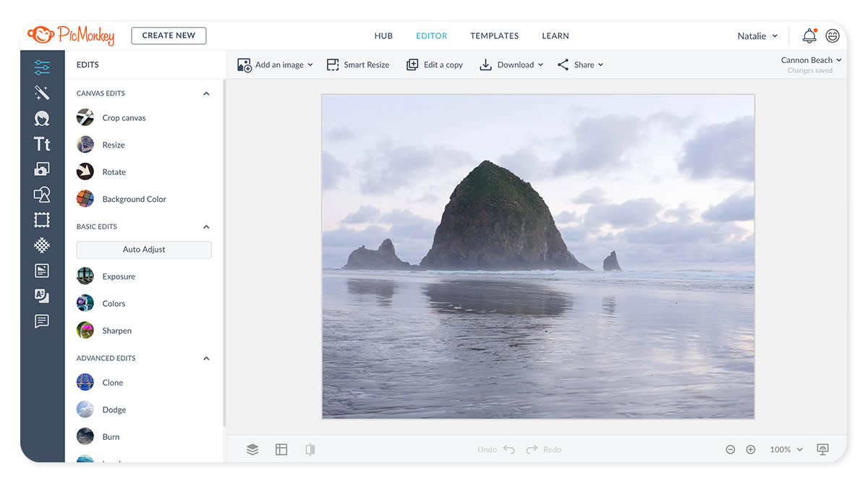Click the Auto Adjust button
This screenshot has height=484, width=868.
pos(144,250)
